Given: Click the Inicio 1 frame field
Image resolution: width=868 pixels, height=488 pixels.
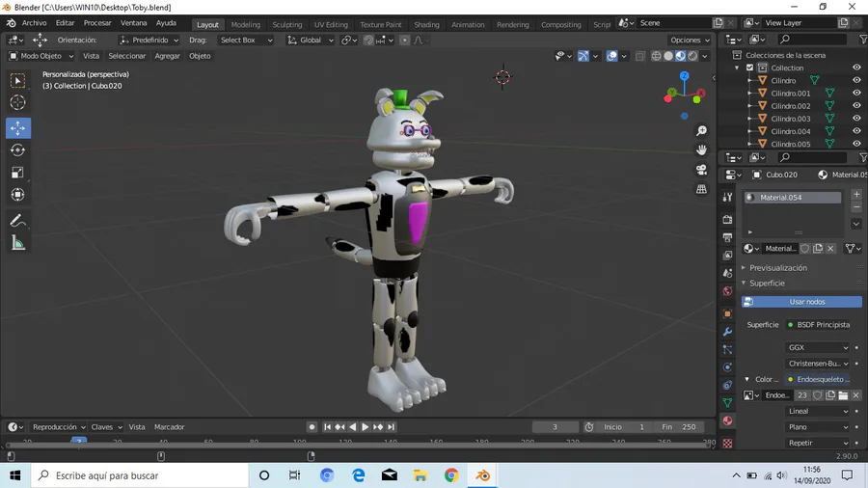Looking at the screenshot, I should [x=624, y=427].
